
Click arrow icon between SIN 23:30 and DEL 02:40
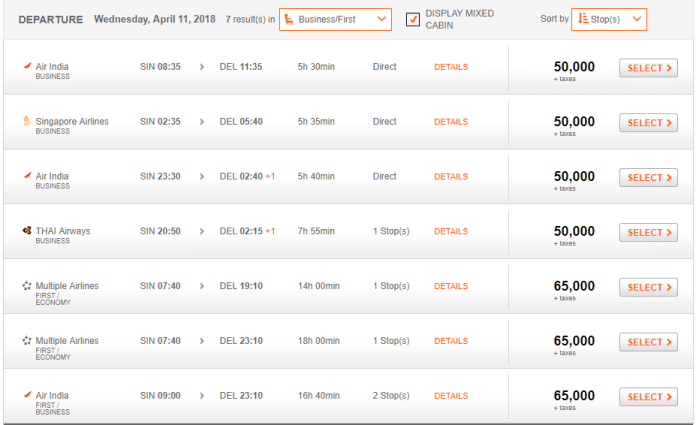point(202,176)
